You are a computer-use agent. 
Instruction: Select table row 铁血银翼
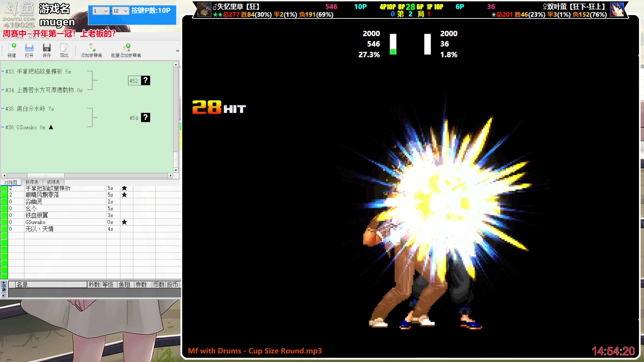[x=91, y=215]
